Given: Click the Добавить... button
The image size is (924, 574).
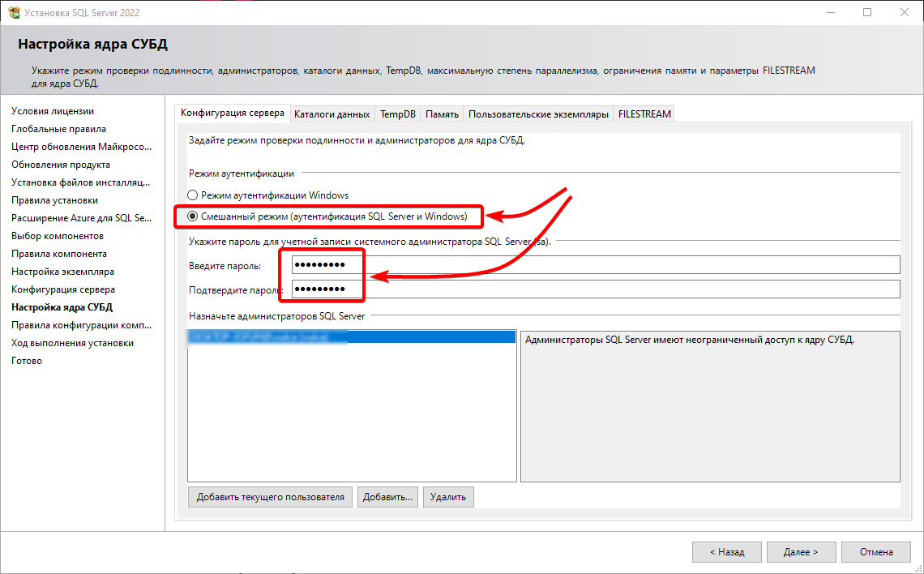Looking at the screenshot, I should click(x=387, y=497).
